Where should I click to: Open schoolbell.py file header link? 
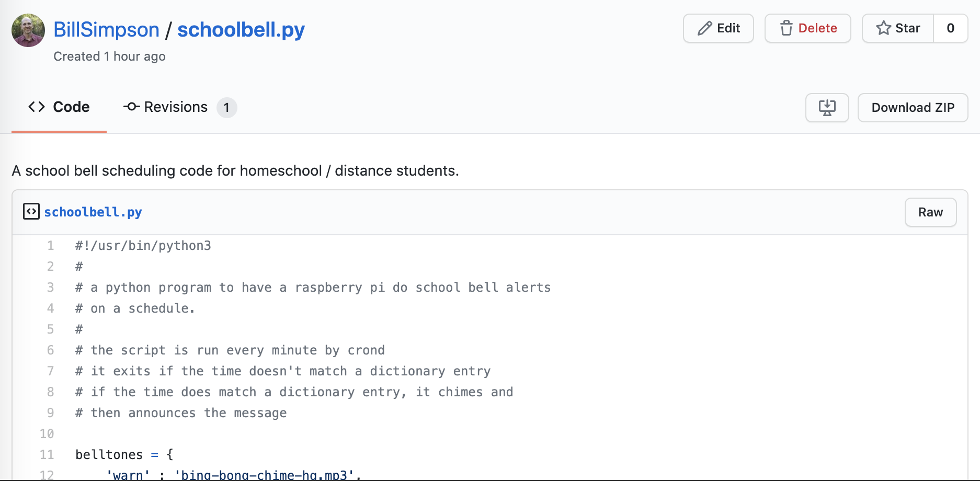point(93,212)
